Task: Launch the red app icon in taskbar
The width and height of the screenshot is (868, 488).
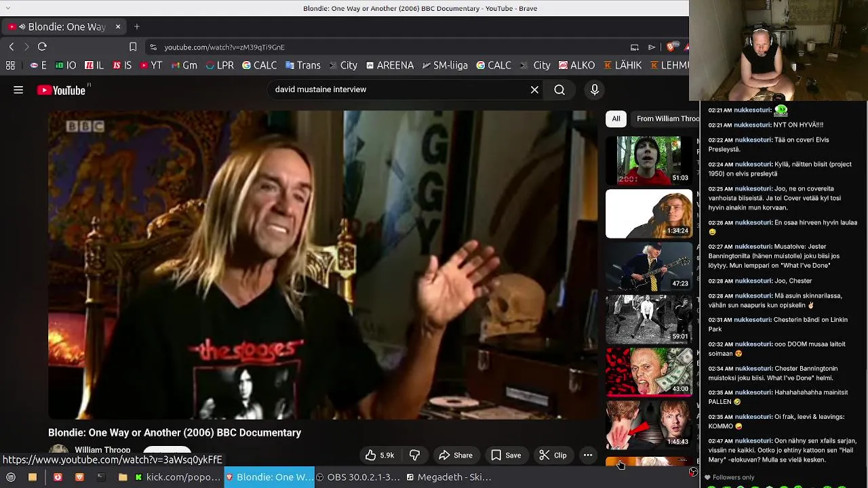Action: coord(58,477)
